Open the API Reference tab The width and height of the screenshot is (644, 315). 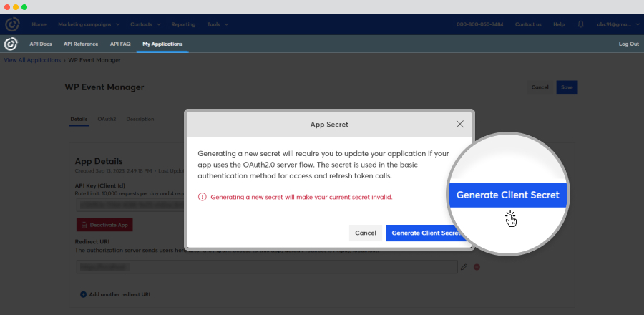[x=81, y=44]
